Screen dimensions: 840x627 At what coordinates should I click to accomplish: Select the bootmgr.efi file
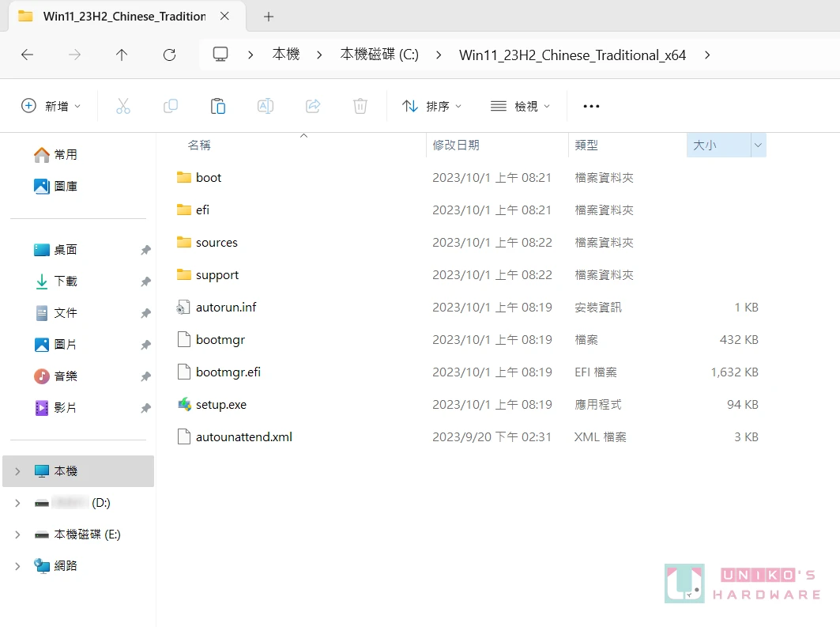click(x=228, y=372)
